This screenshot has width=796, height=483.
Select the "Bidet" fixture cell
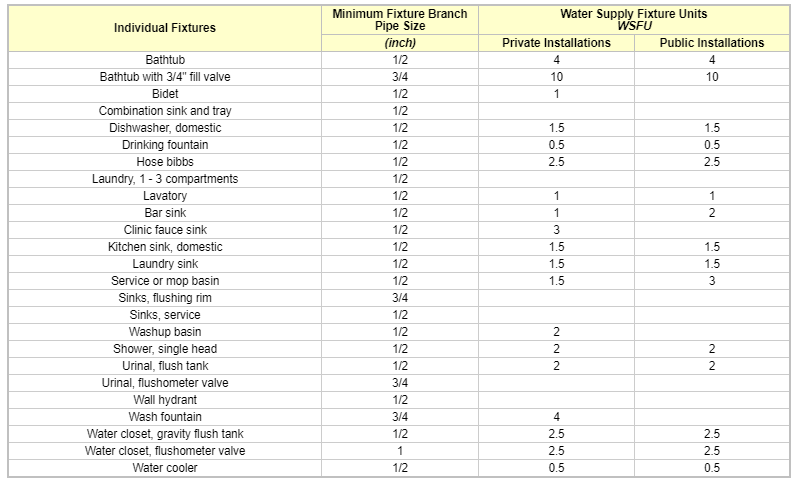coord(165,94)
